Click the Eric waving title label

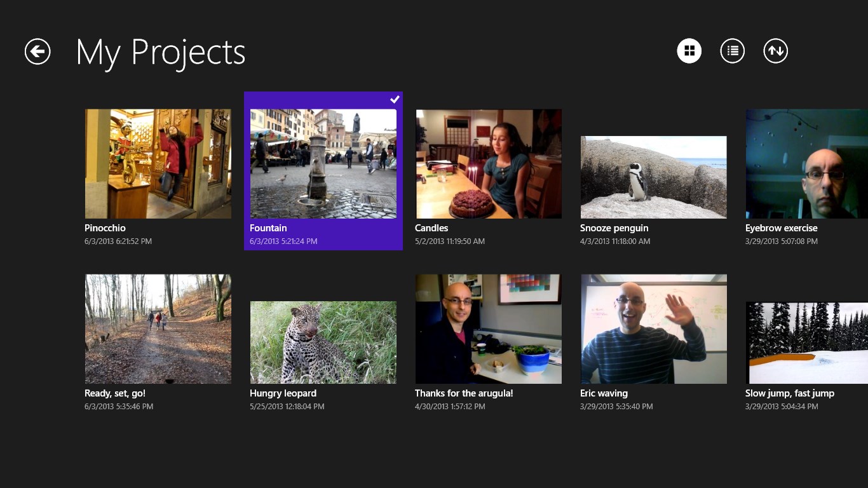pos(604,393)
